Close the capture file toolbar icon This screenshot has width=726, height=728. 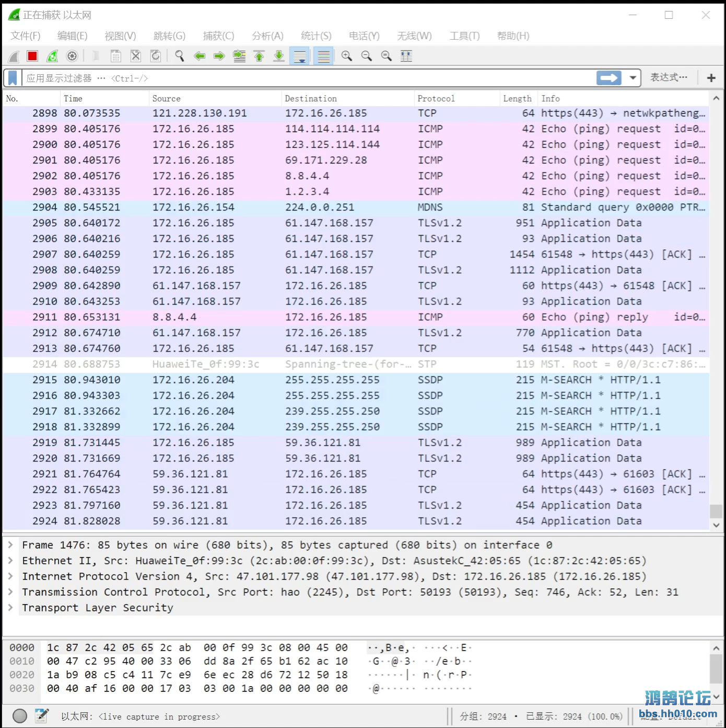pos(136,56)
